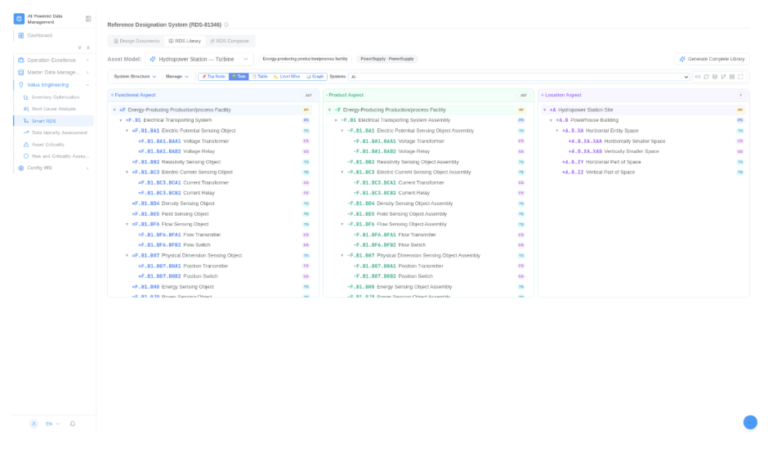Open Data Maturity Assessment trend icon
Screen dimensions: 768x457
[x=26, y=132]
